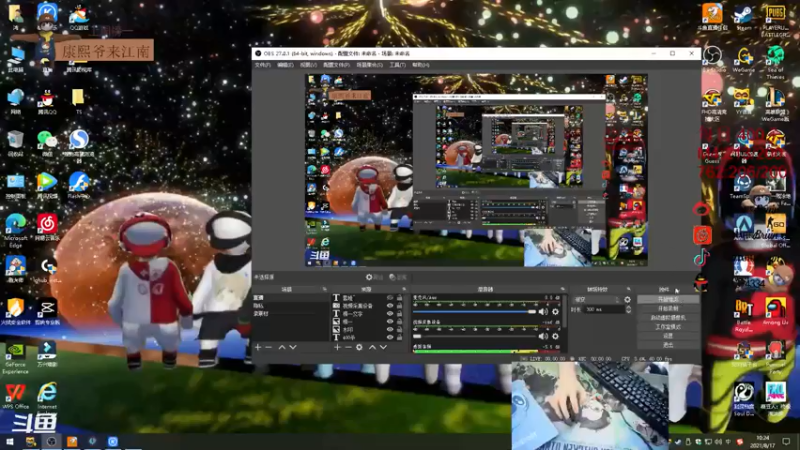
Task: Open the 文件 (File) menu in OBS
Action: 262,65
